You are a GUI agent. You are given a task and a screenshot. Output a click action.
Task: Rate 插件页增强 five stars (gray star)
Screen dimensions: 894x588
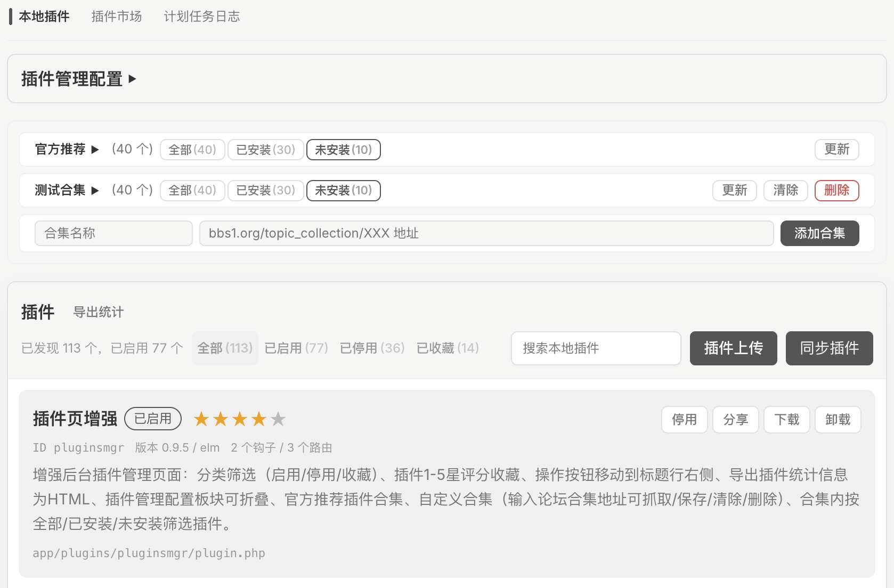click(278, 419)
